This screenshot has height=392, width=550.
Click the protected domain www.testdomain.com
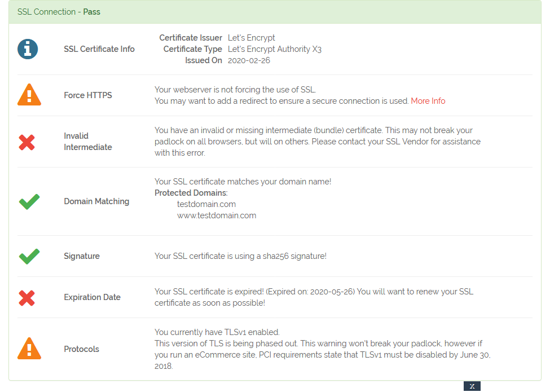point(217,215)
